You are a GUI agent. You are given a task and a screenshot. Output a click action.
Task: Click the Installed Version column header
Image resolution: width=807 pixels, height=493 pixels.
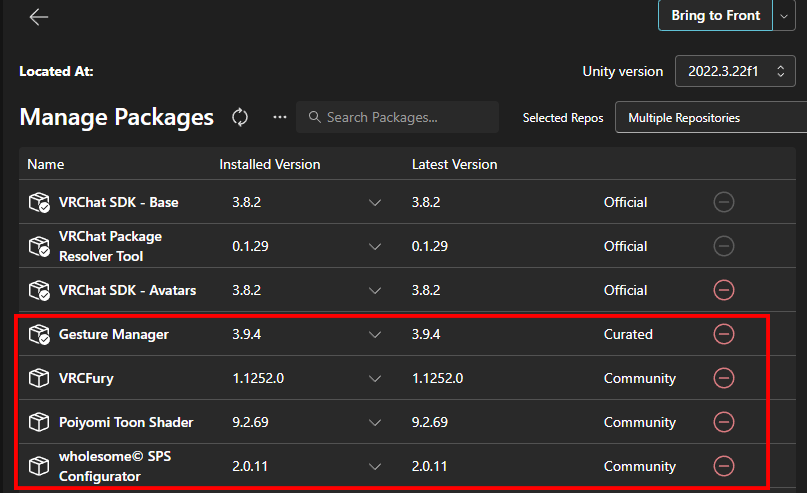[x=270, y=164]
